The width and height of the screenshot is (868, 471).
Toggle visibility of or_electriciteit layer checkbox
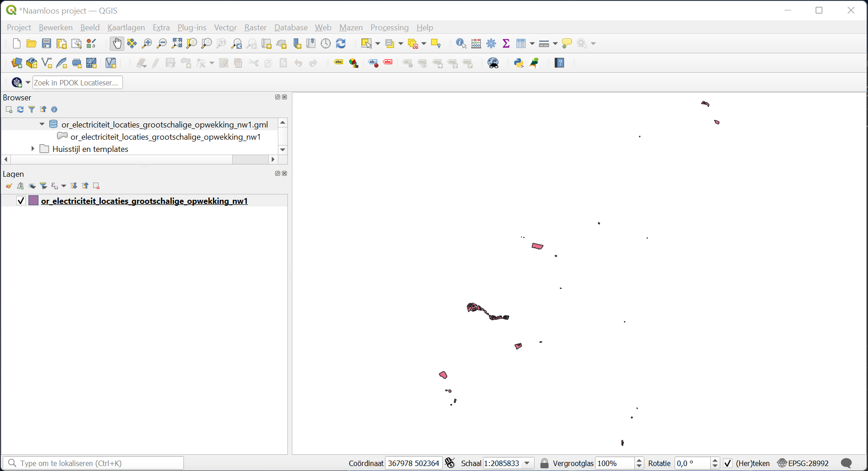click(x=21, y=201)
